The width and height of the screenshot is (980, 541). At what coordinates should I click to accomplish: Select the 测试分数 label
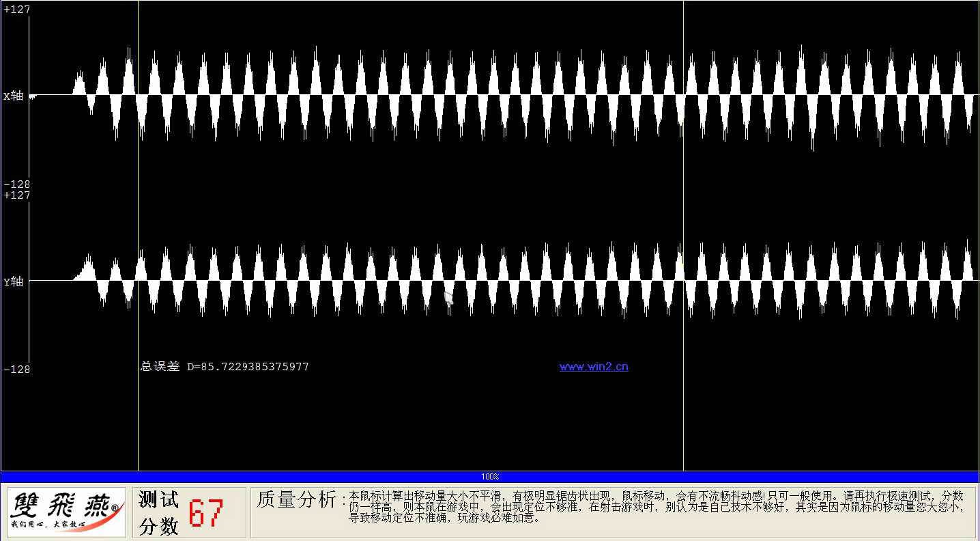pos(158,513)
